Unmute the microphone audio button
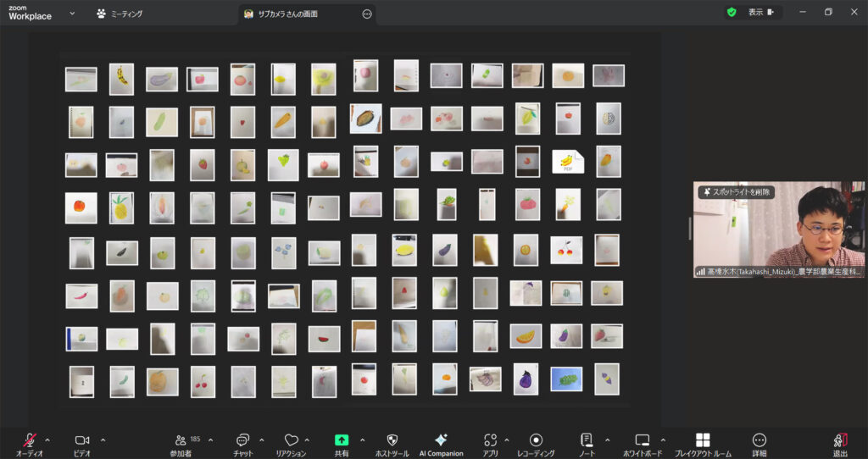This screenshot has height=459, width=868. pos(30,440)
